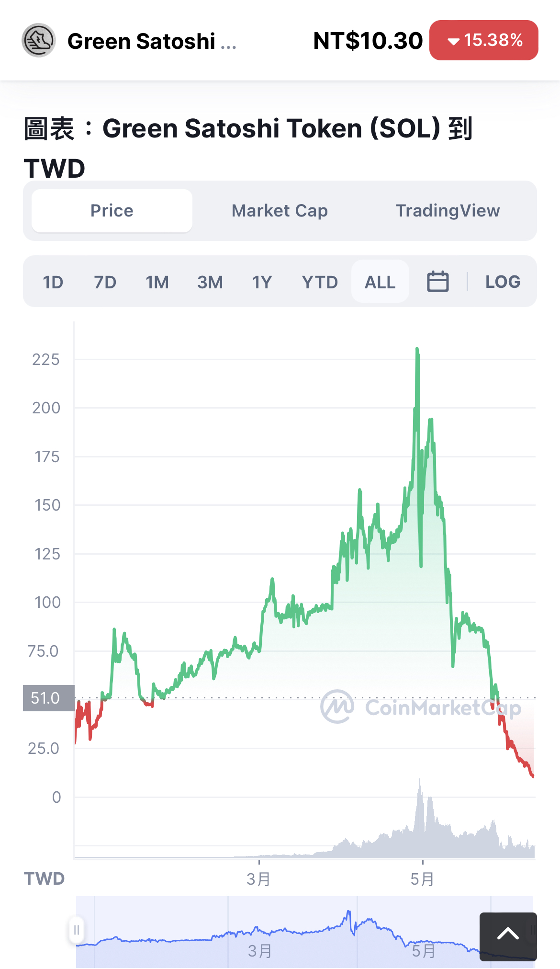Pick the YTD time range
The height and width of the screenshot is (969, 560).
pyautogui.click(x=320, y=282)
